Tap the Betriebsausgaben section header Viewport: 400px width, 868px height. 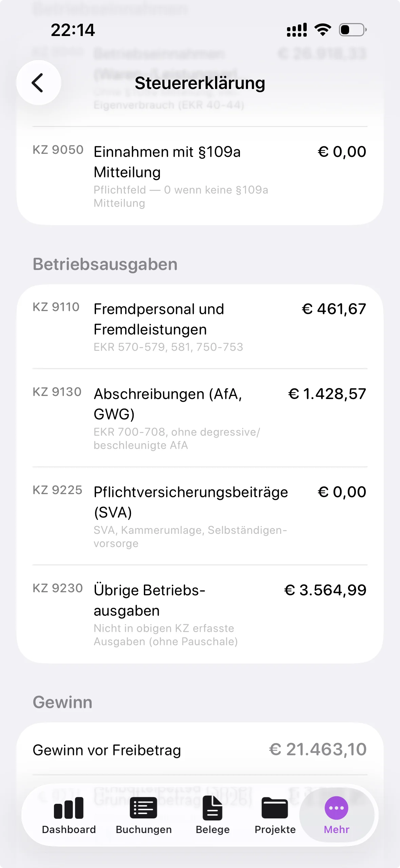(105, 264)
